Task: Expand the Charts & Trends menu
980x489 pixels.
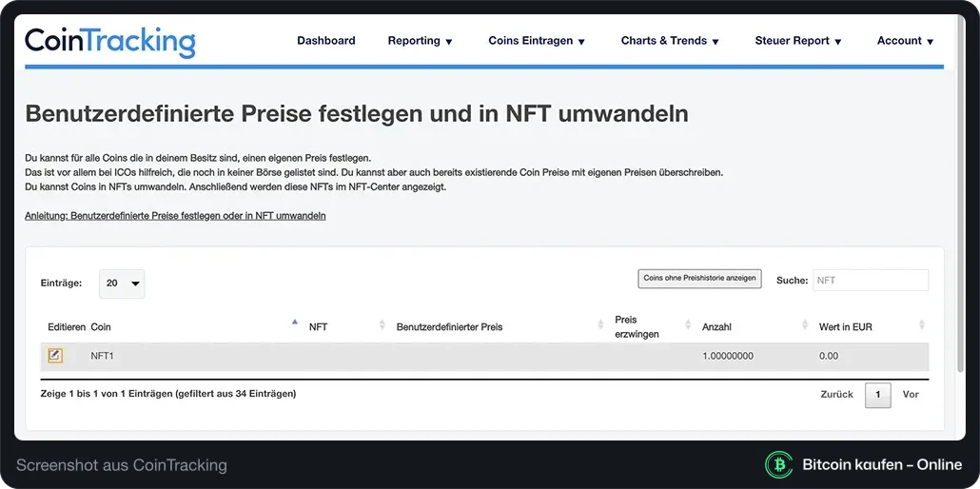Action: 670,41
